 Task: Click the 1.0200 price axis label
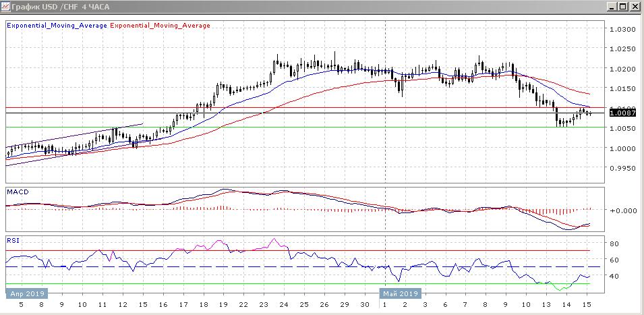(622, 69)
